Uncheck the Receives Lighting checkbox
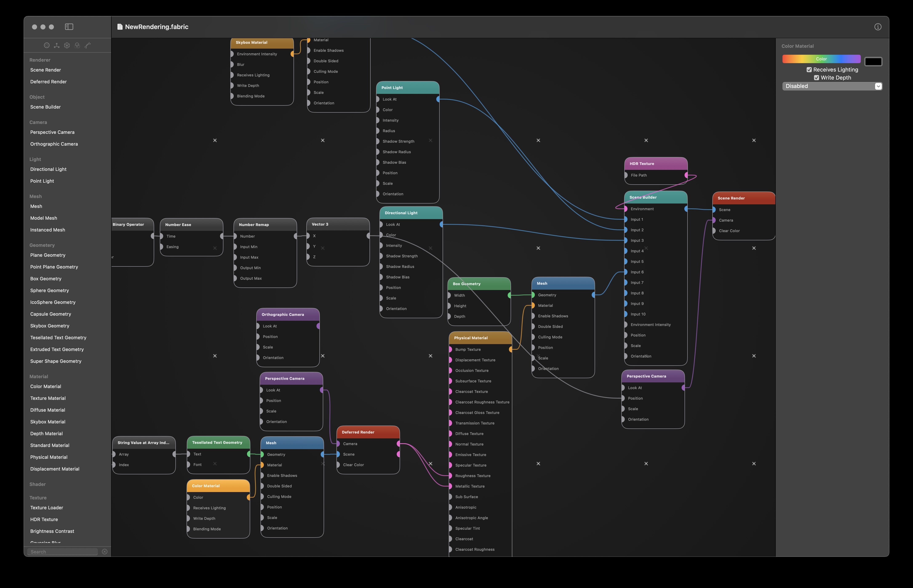913x588 pixels. pyautogui.click(x=809, y=70)
